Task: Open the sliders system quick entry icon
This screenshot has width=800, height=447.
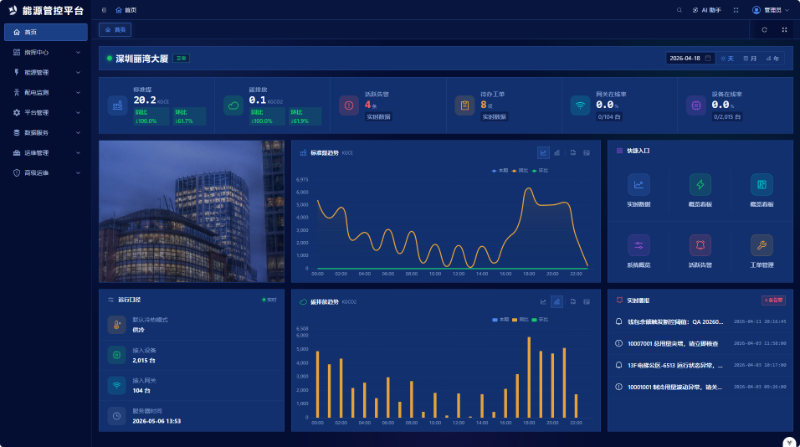Action: pos(638,245)
